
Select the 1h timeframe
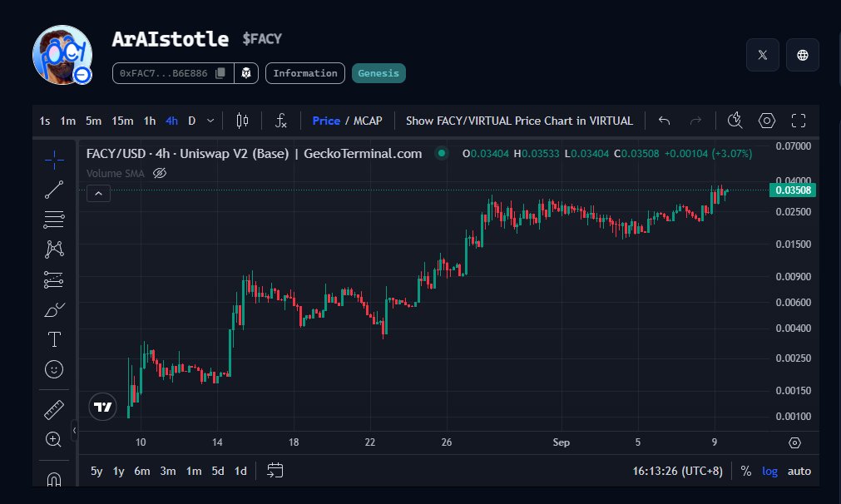point(150,121)
